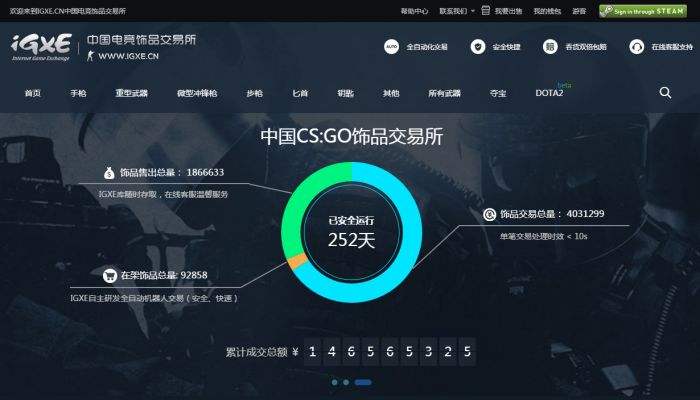Click the 在线客服支持 support label
Image resolution: width=700 pixels, height=400 pixels.
[672, 47]
